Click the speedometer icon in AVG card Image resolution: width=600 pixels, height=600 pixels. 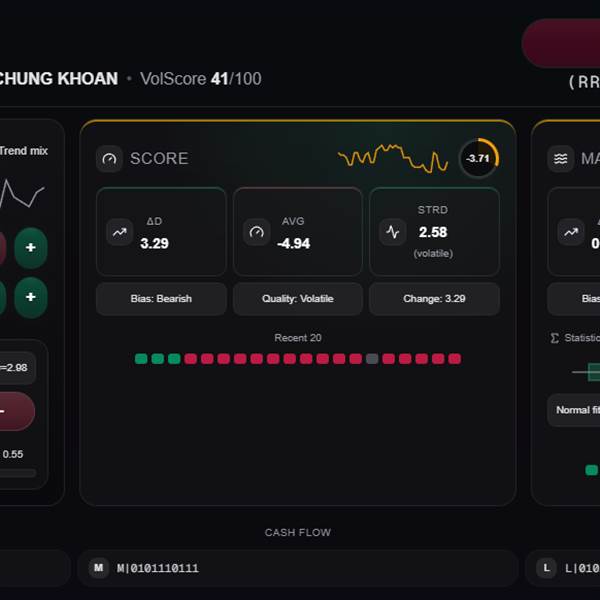tap(256, 232)
